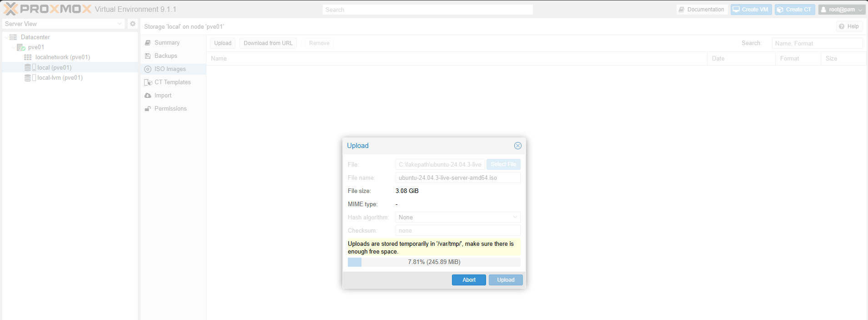This screenshot has height=320, width=868.
Task: Collapse the Datacenter tree node
Action: point(6,37)
